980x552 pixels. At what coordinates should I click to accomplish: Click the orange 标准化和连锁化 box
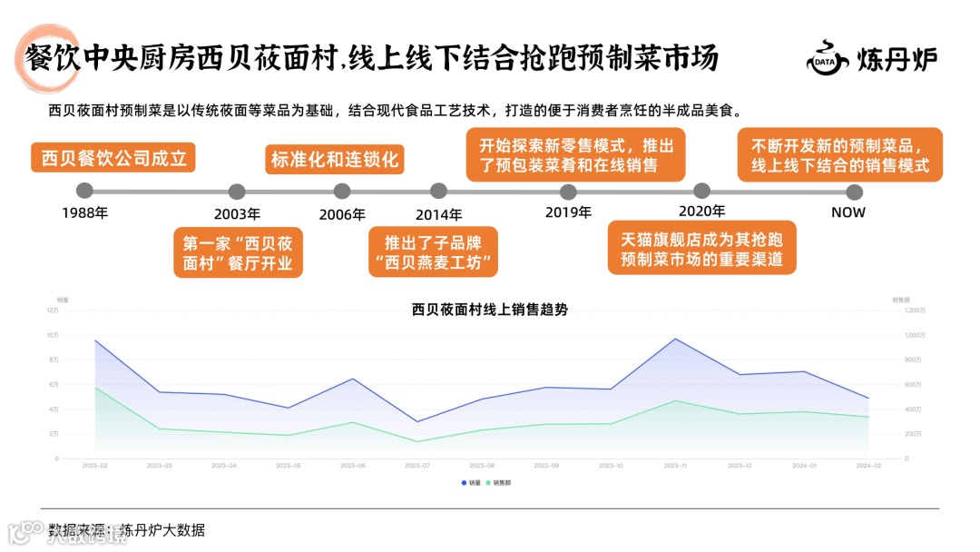click(335, 160)
